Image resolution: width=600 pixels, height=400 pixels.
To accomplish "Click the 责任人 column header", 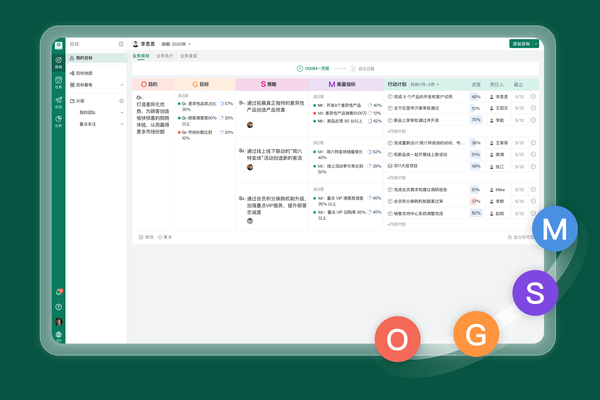I will [x=497, y=85].
